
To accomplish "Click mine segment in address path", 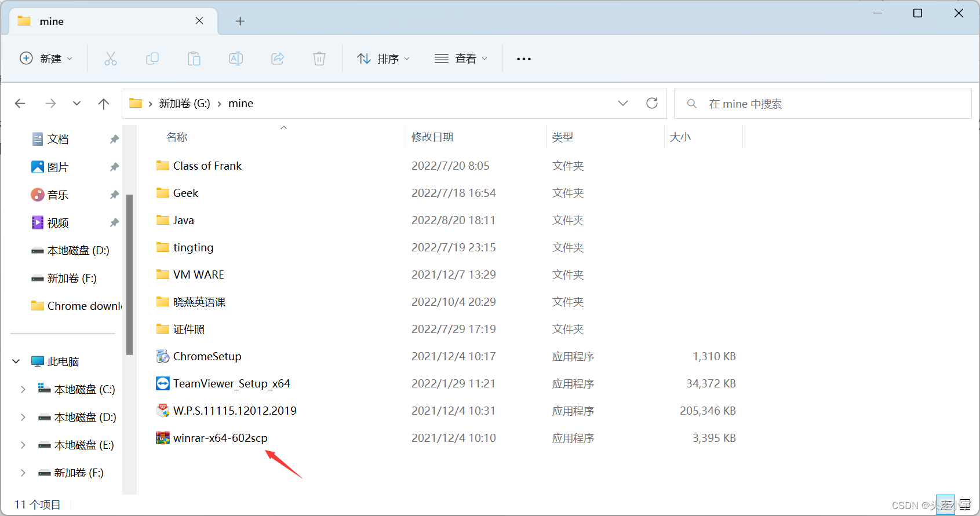I will [241, 104].
